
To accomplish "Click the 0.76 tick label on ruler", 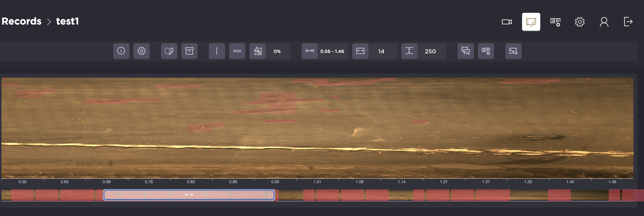I will click(x=149, y=182).
